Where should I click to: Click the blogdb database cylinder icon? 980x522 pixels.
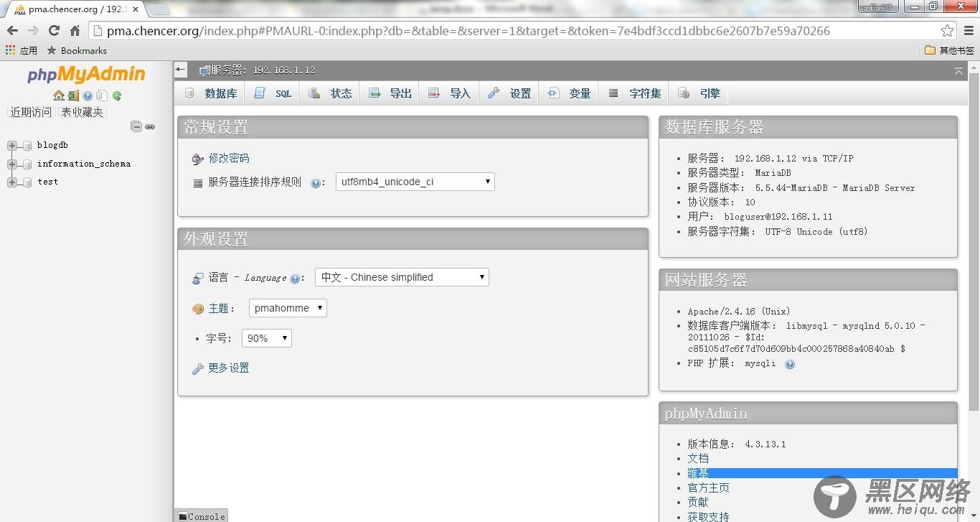click(x=27, y=146)
